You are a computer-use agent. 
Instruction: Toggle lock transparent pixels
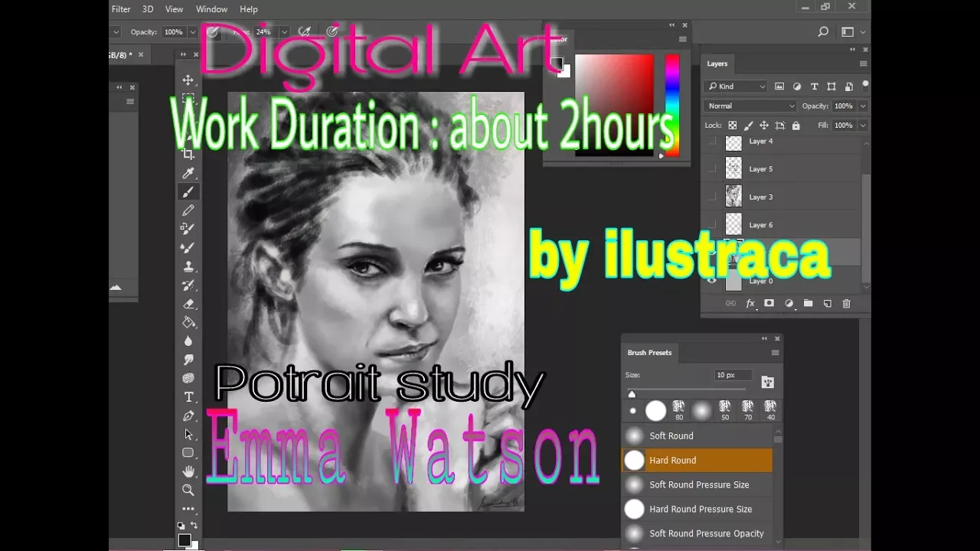click(x=733, y=126)
